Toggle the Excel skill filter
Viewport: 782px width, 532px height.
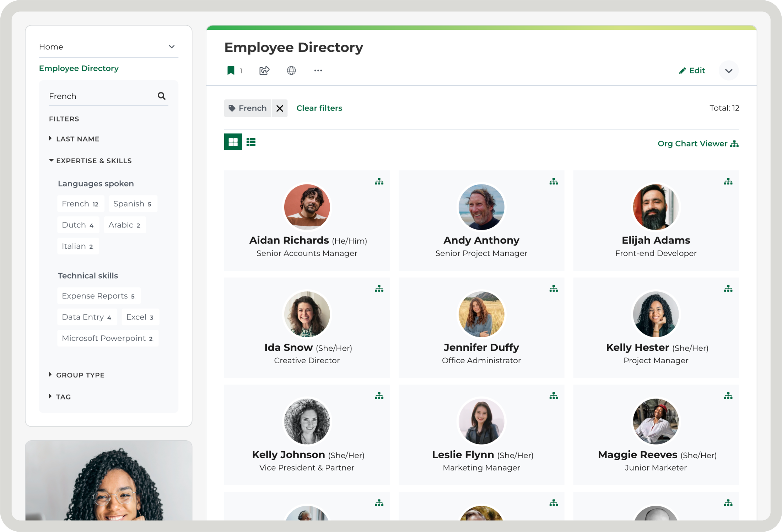140,317
